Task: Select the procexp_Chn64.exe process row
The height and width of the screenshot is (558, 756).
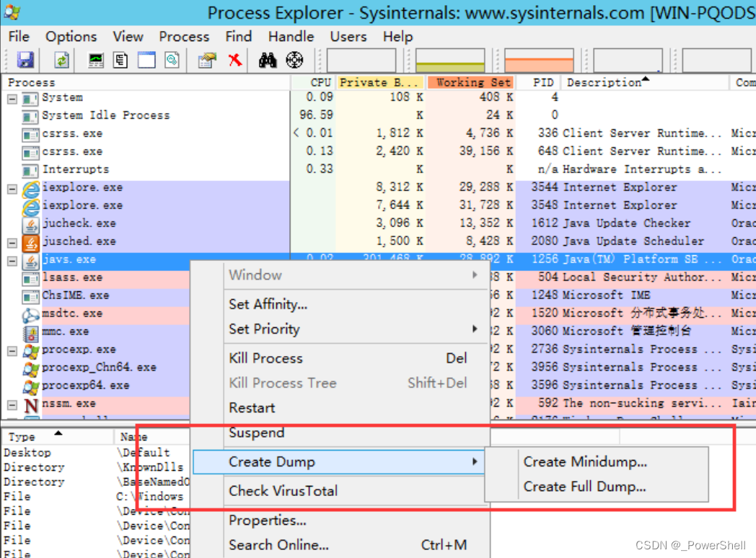Action: (x=99, y=367)
